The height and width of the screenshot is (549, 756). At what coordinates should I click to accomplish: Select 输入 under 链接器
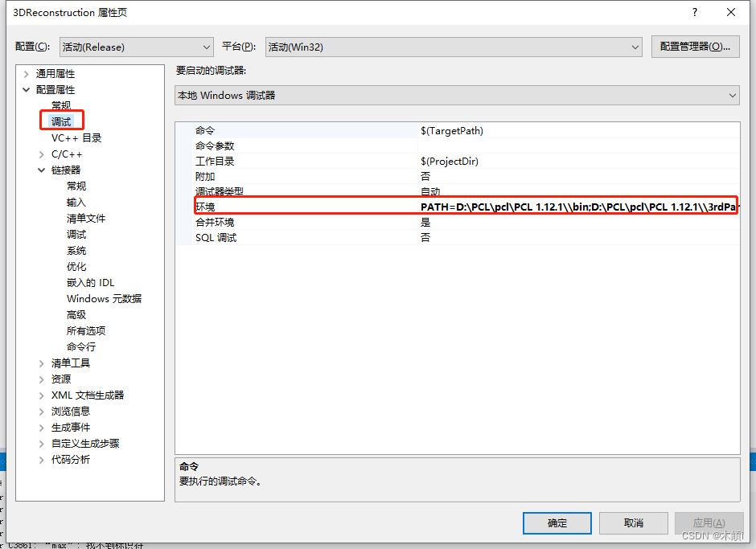click(76, 203)
